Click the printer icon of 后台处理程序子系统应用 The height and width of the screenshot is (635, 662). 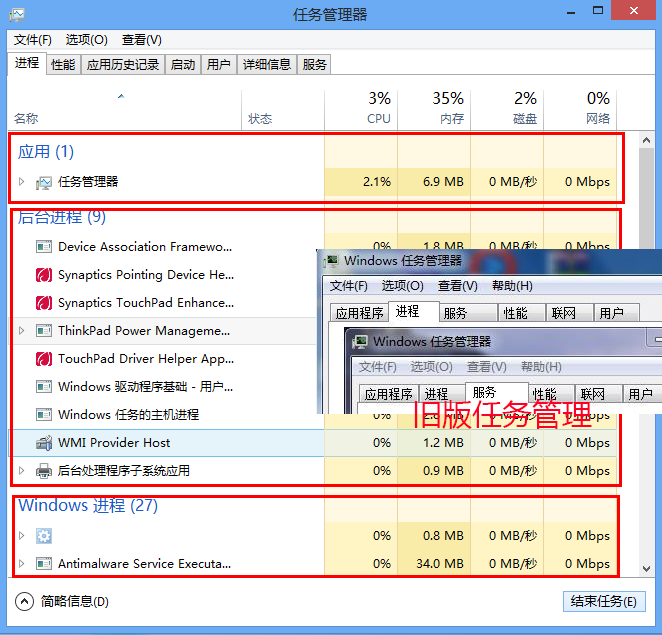(44, 471)
